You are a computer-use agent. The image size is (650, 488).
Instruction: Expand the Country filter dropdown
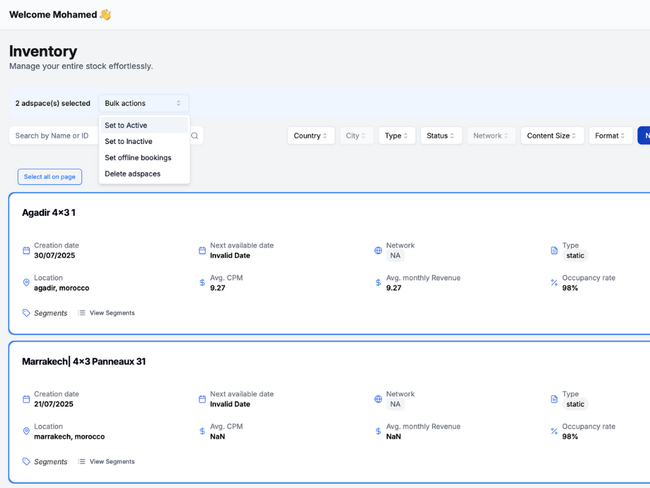310,136
